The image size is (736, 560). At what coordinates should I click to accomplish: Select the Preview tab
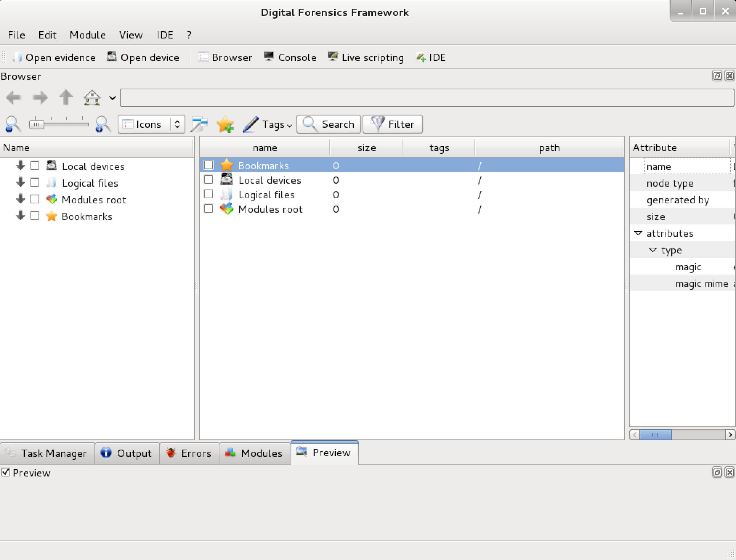coord(325,453)
